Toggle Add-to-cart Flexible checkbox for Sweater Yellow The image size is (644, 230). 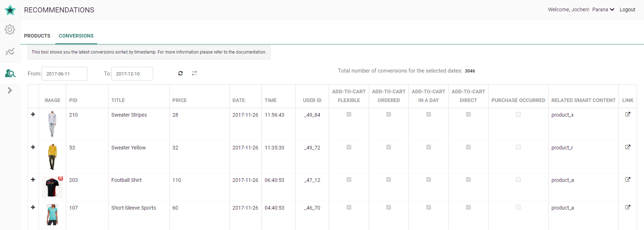click(x=349, y=147)
